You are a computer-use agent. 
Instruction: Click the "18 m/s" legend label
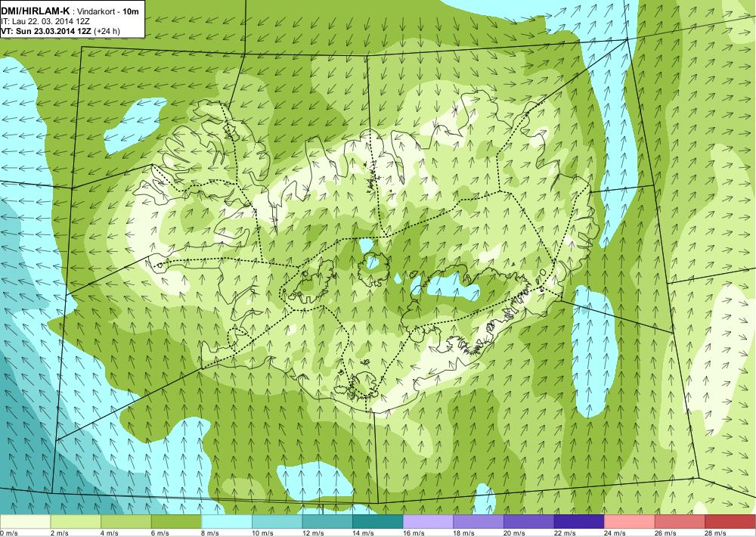pos(464,533)
